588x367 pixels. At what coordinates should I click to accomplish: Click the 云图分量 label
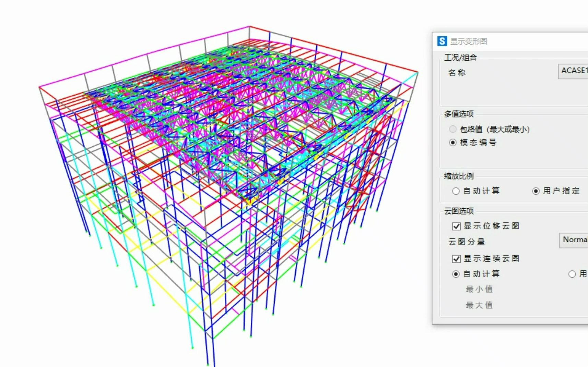[x=467, y=242]
